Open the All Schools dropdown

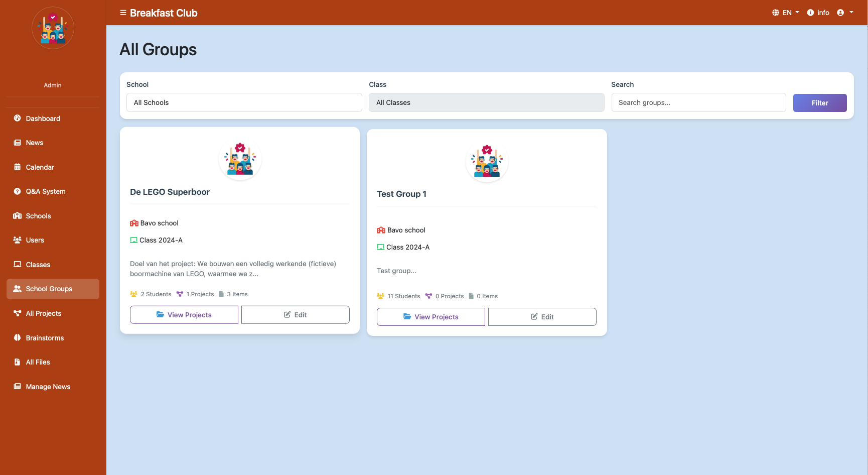(244, 102)
